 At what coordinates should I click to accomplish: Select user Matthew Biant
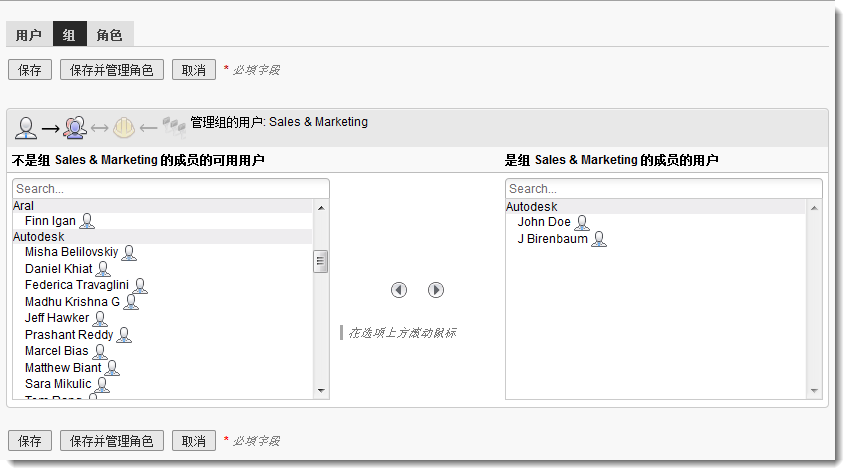63,368
